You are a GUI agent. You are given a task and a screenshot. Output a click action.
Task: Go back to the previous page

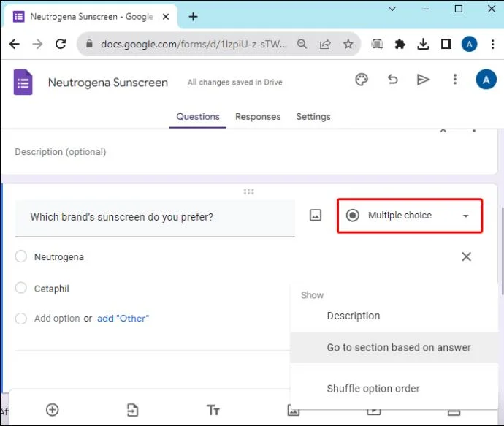click(15, 44)
